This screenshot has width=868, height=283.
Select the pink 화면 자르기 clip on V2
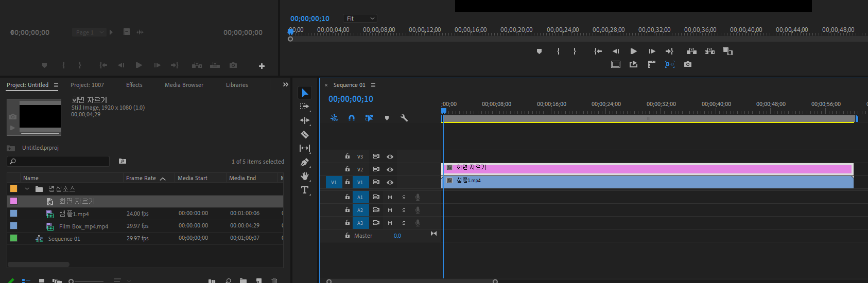647,169
